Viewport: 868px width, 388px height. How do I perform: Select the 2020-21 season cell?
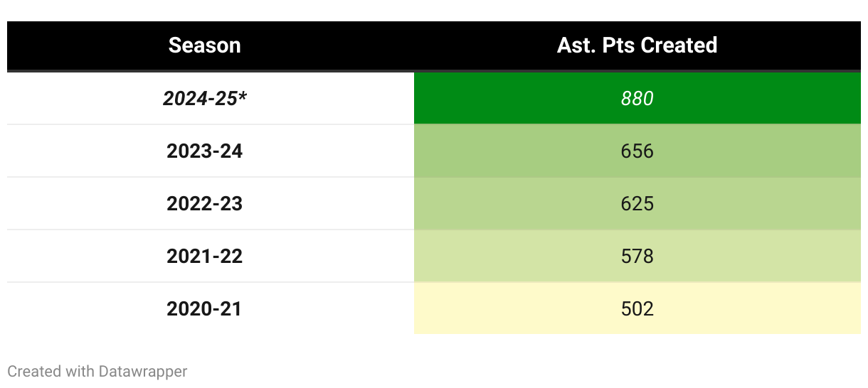tap(205, 308)
